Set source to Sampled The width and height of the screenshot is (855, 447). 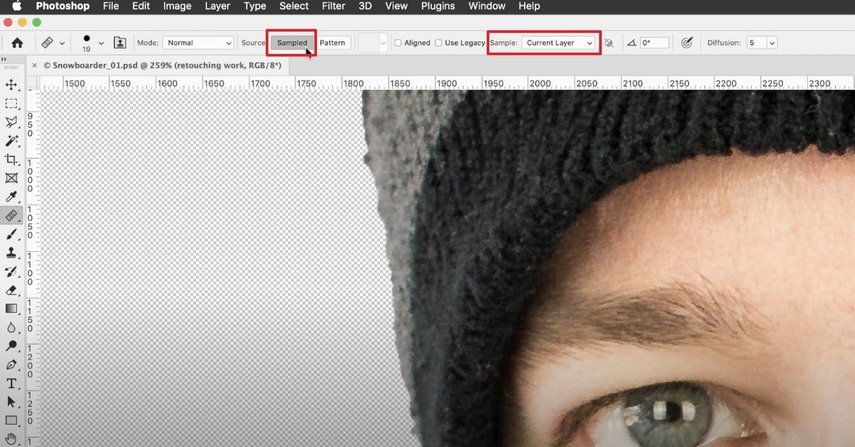click(292, 43)
